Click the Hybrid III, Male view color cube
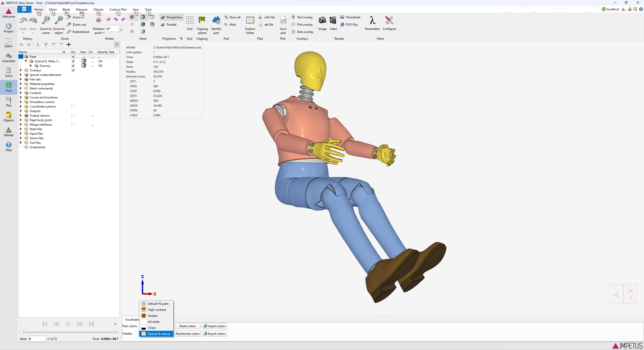The image size is (644, 350). 84,61
